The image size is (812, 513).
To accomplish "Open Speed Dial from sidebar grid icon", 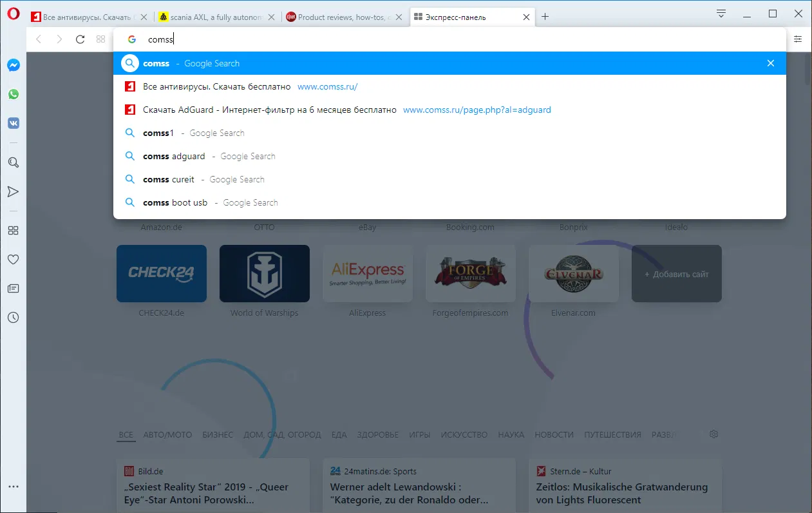I will [x=13, y=231].
